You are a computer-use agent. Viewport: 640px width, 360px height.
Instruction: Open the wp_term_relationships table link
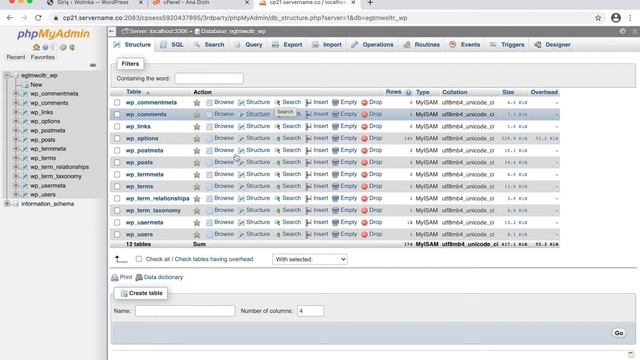coord(158,199)
